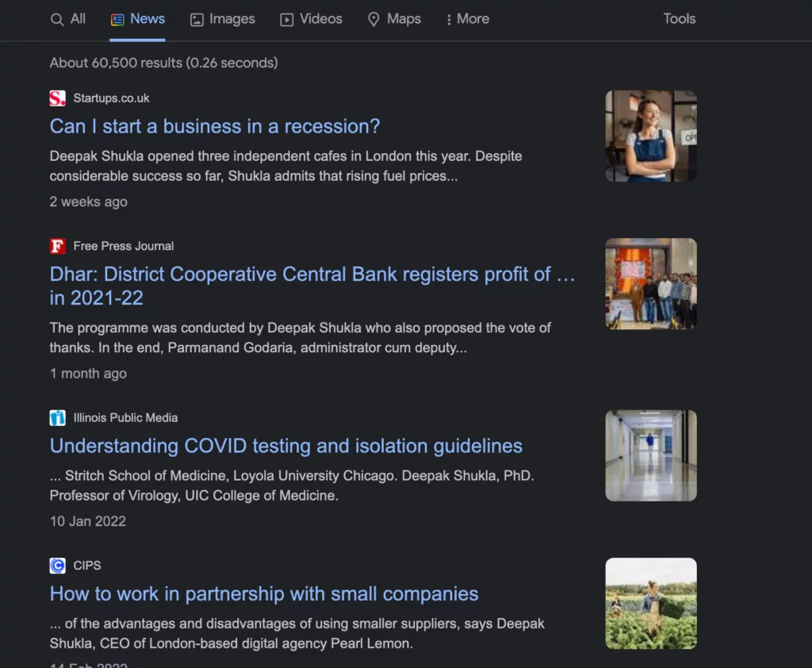
Task: Click the newspaper icon beside News
Action: [117, 20]
